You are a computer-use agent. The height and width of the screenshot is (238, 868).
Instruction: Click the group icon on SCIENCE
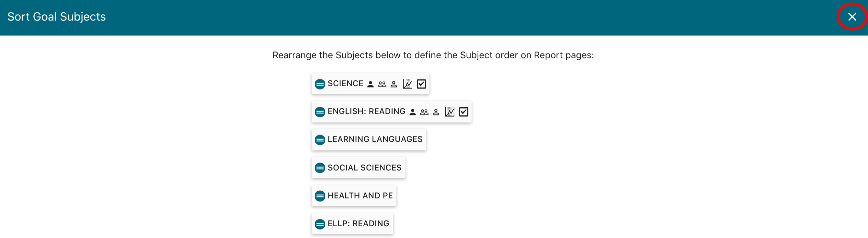pos(382,84)
